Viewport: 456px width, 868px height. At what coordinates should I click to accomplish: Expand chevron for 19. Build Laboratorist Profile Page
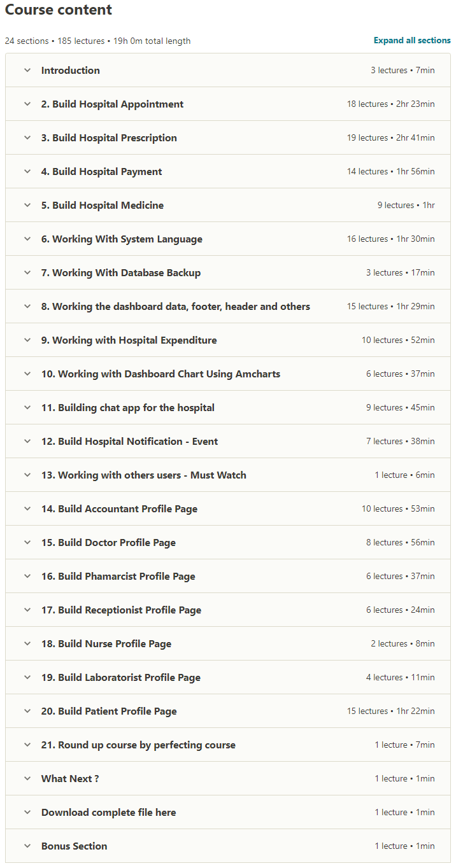(x=27, y=678)
